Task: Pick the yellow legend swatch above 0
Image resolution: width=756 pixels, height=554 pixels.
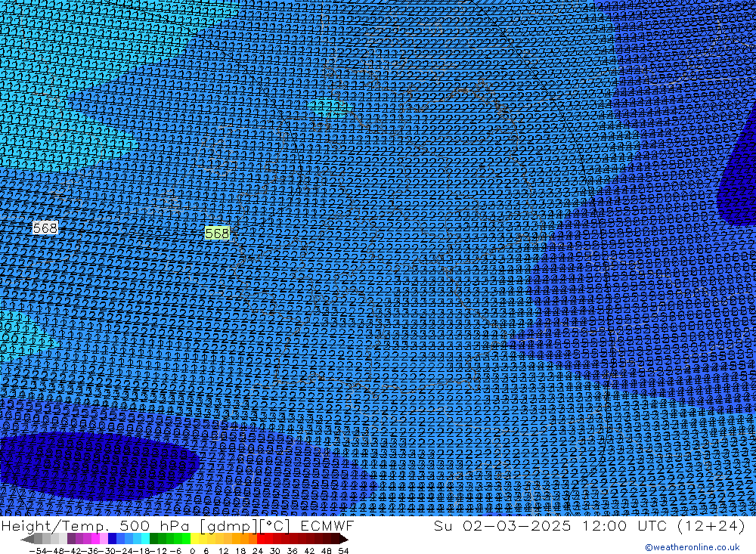Action: coord(194,539)
